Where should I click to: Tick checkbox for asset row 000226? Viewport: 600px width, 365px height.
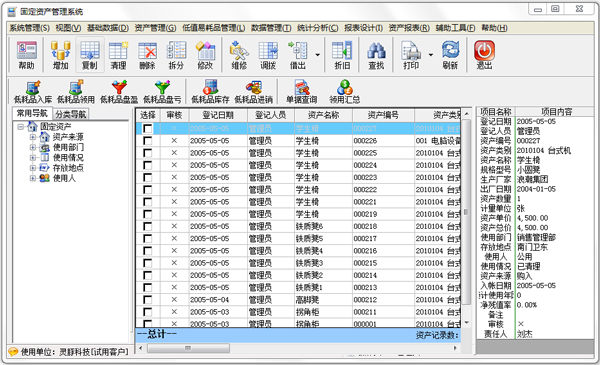point(147,141)
